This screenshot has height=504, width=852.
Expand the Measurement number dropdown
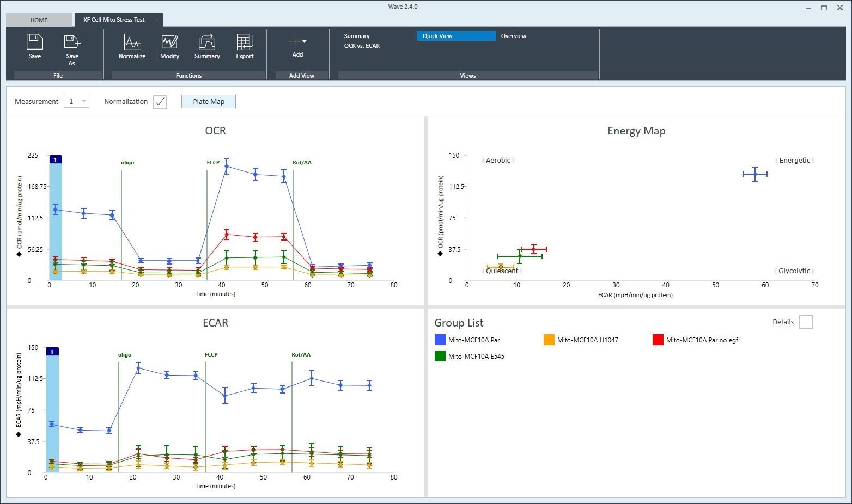(83, 102)
